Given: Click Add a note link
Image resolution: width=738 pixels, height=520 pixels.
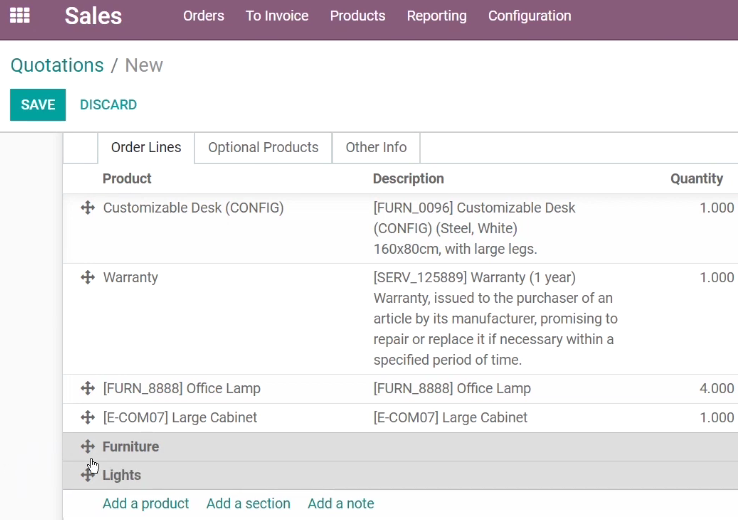Looking at the screenshot, I should coord(341,504).
